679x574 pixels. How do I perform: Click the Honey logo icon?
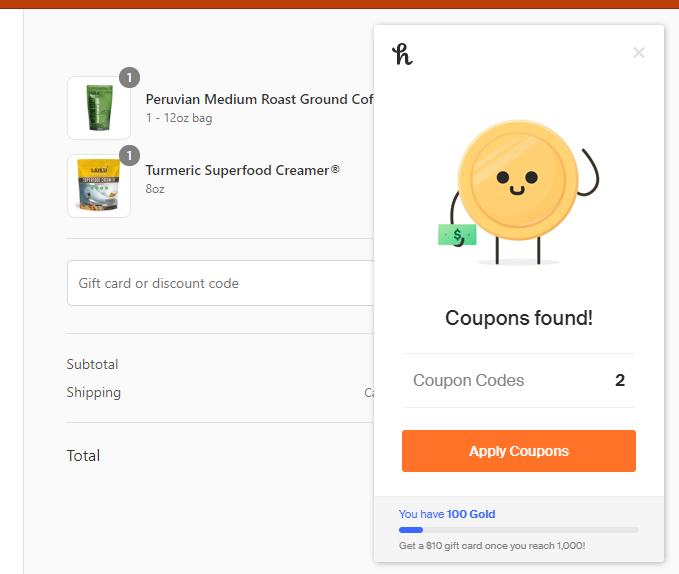pos(403,54)
